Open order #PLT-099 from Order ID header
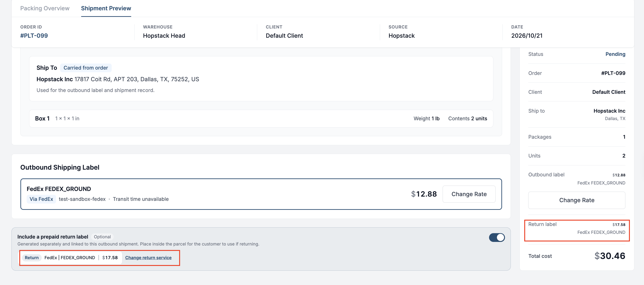644x285 pixels. 34,35
